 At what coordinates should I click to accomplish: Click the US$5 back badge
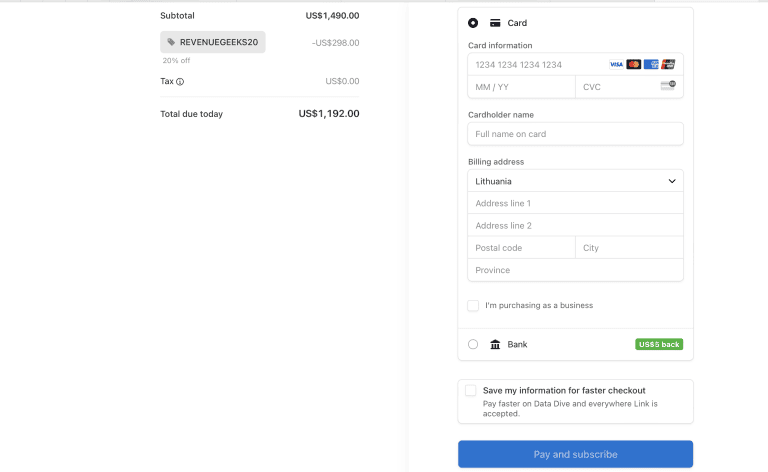coord(659,344)
